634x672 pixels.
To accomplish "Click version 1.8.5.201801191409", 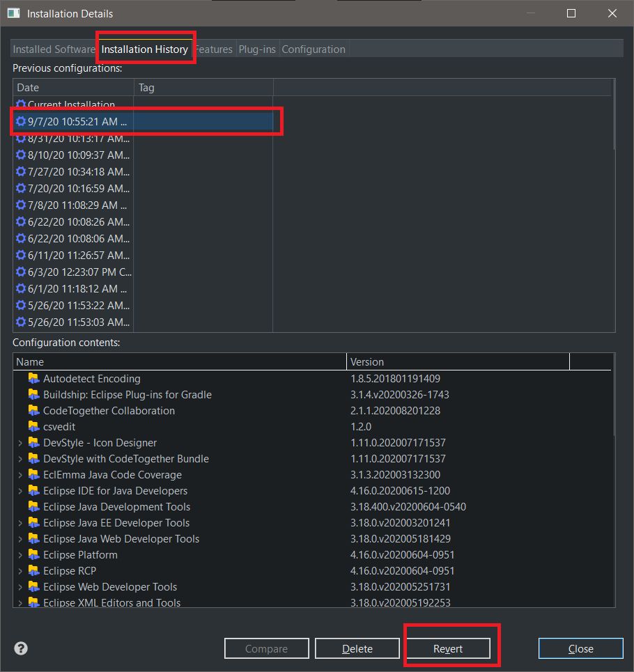I will 395,378.
